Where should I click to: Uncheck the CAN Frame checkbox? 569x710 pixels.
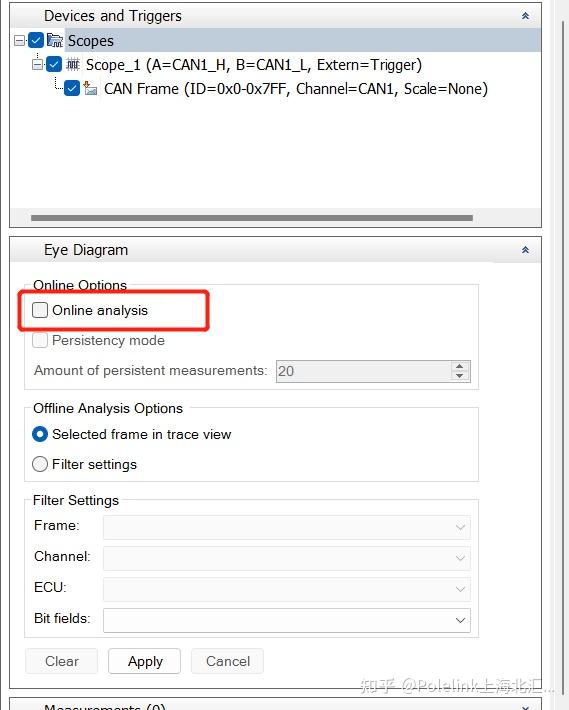72,88
